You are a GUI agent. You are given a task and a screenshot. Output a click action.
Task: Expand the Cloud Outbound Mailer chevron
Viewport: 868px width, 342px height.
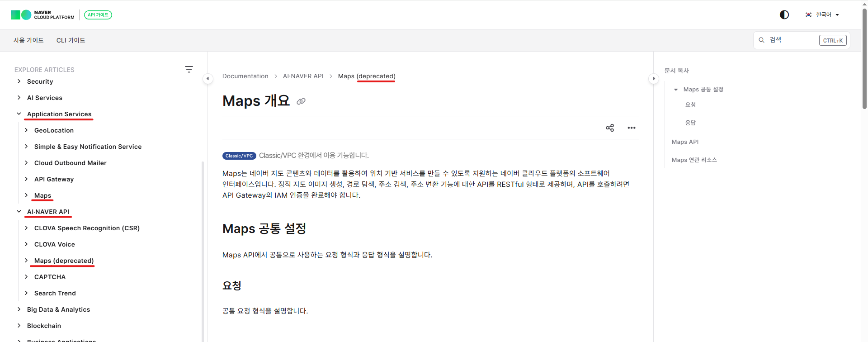pos(26,163)
